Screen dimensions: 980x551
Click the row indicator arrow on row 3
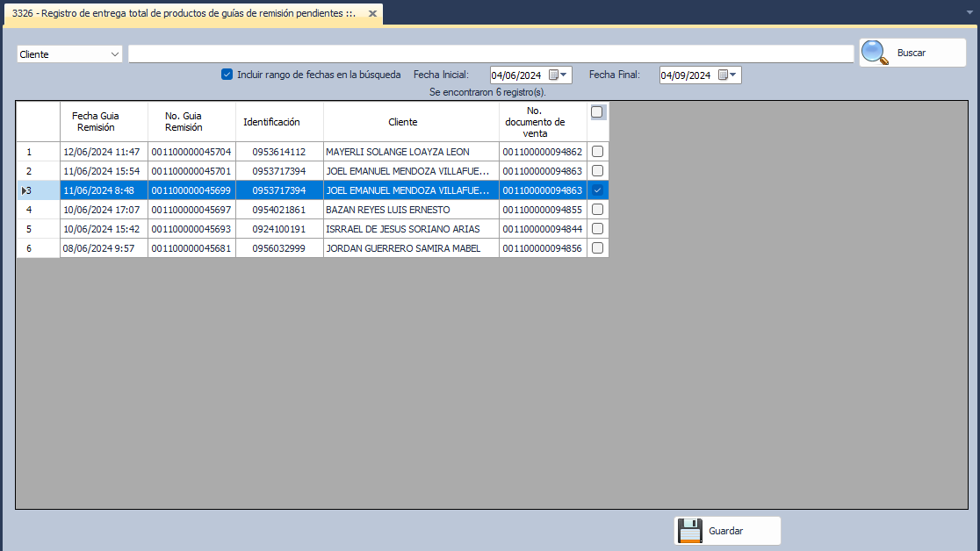(x=23, y=190)
